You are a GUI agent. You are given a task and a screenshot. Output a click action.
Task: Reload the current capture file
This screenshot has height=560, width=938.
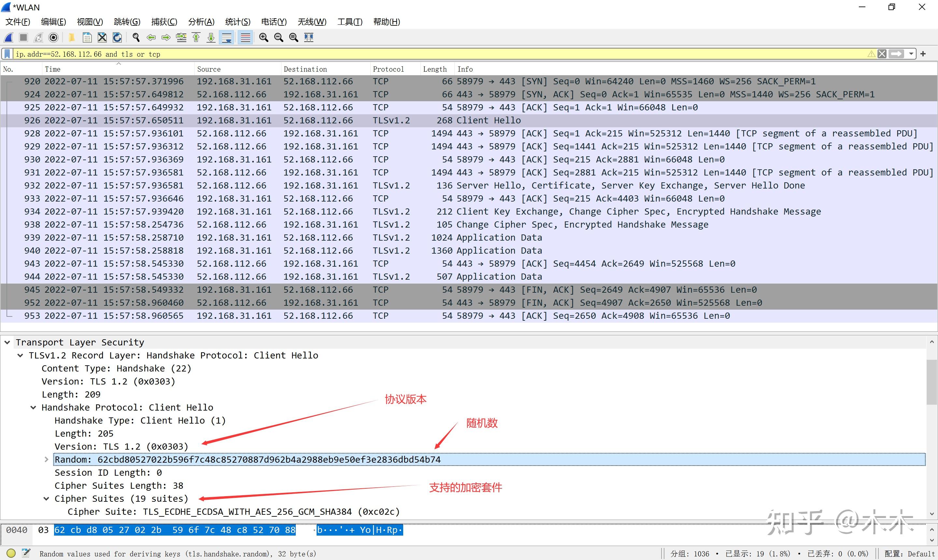tap(117, 37)
